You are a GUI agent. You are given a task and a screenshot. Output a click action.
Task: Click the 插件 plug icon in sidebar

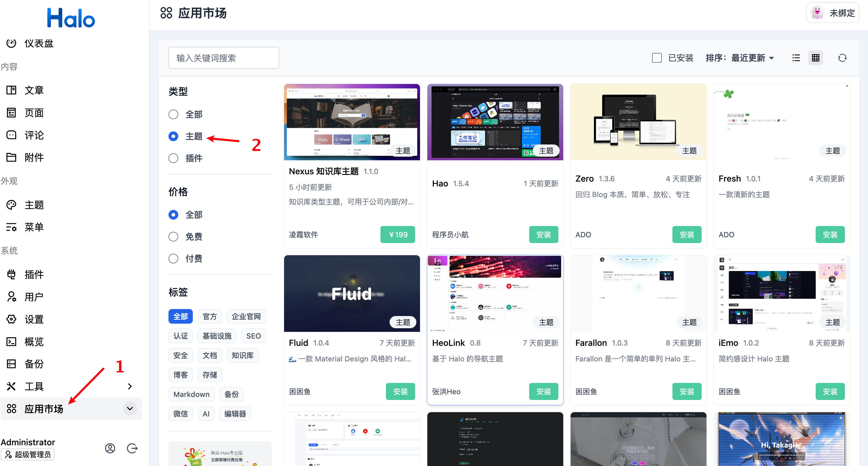[12, 274]
